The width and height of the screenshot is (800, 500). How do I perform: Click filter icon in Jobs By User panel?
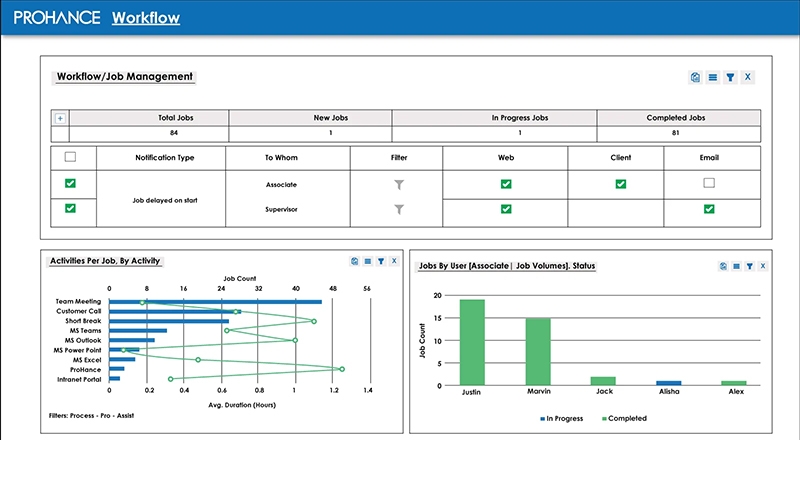[x=749, y=266]
